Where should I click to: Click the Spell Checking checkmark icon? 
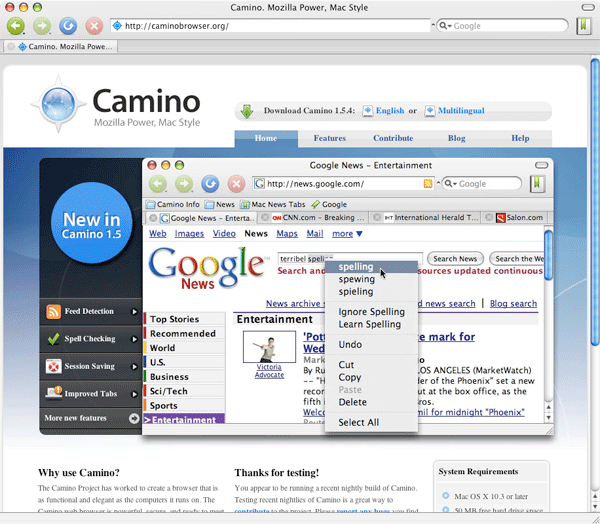click(53, 339)
